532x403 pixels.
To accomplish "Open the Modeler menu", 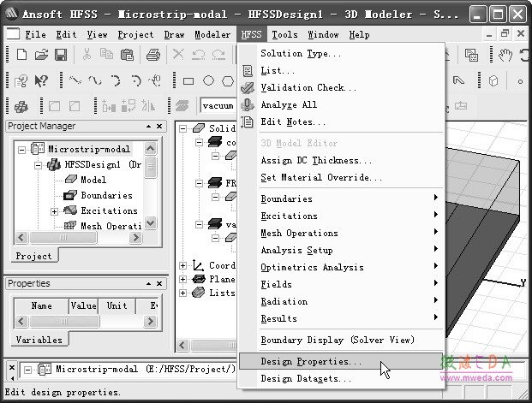I will pyautogui.click(x=212, y=34).
